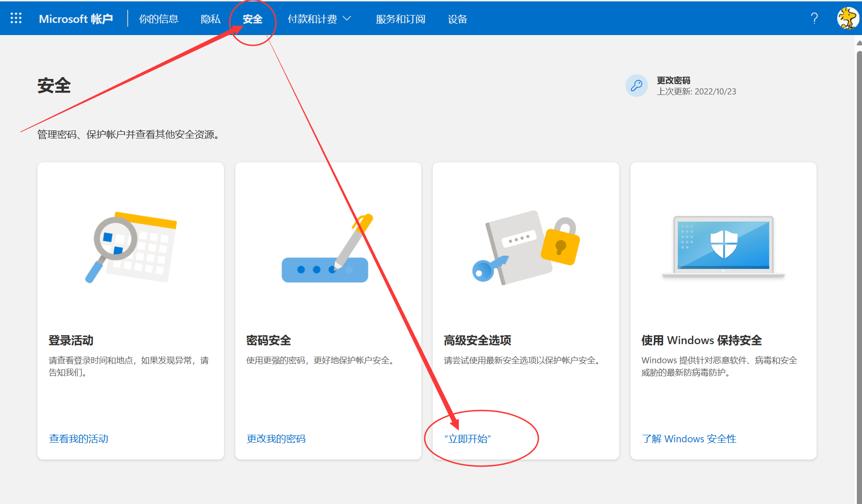Click the 立即开始 link
This screenshot has height=504, width=862.
tap(468, 439)
